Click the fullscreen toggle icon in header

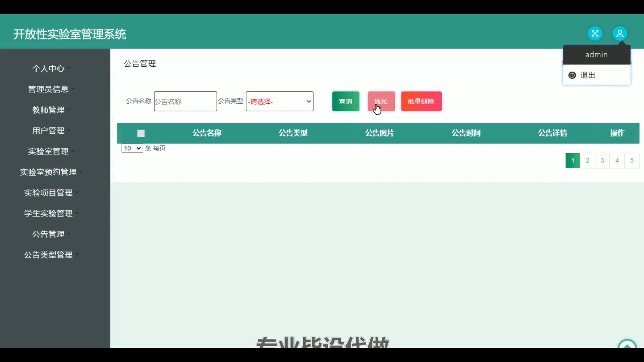point(595,34)
